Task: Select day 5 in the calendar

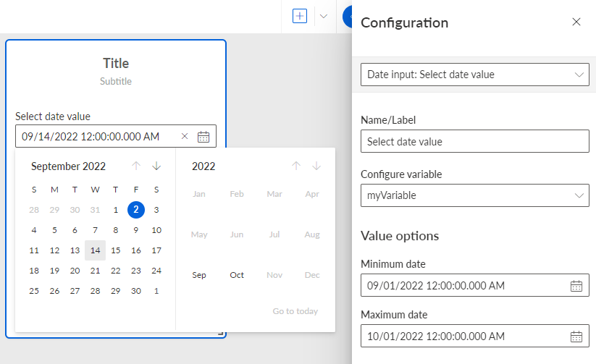Action: (54, 230)
